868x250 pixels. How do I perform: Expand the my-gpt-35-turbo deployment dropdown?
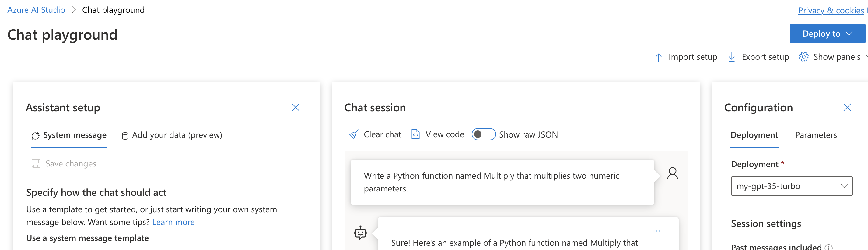(792, 186)
